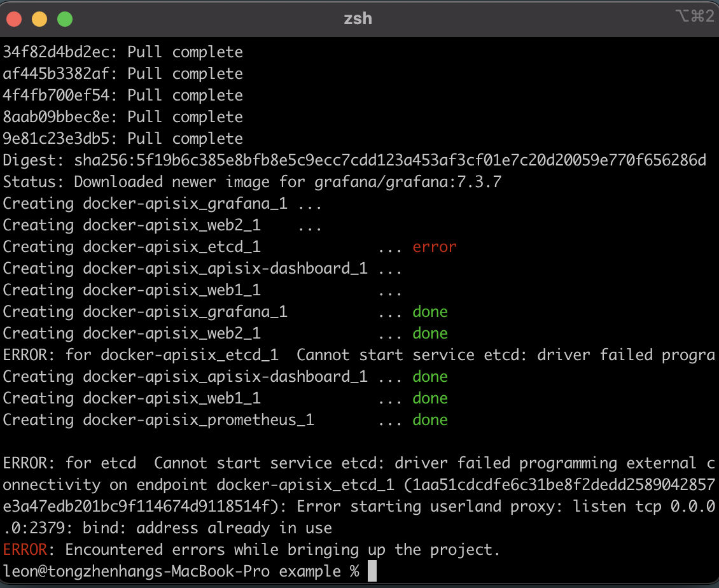Select the 9e81c23e3db5 Pull complete line
719x588 pixels.
coord(123,139)
